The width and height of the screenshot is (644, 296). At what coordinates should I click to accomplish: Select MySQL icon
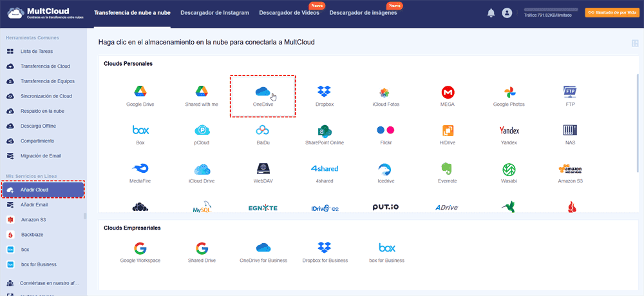tap(202, 208)
